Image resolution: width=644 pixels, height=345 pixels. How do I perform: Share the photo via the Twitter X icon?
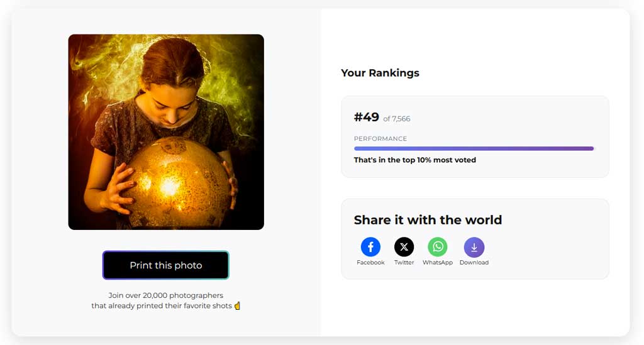[x=404, y=247]
